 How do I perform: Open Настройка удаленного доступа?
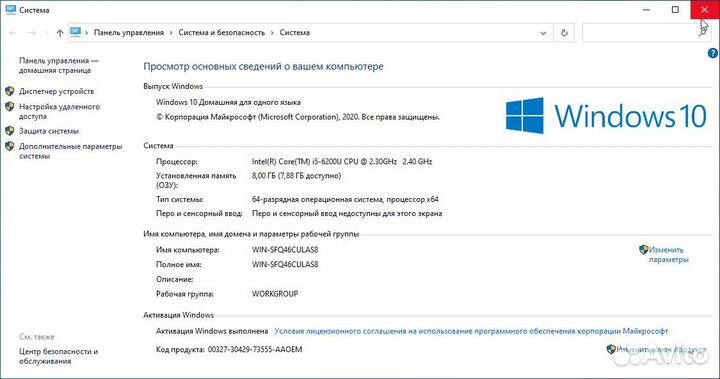[x=59, y=111]
